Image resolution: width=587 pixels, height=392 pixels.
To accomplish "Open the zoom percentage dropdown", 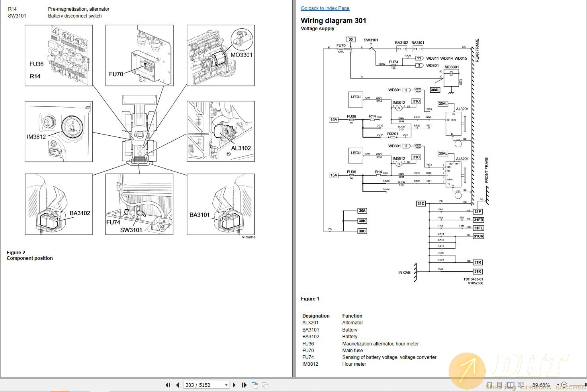I will coord(558,385).
